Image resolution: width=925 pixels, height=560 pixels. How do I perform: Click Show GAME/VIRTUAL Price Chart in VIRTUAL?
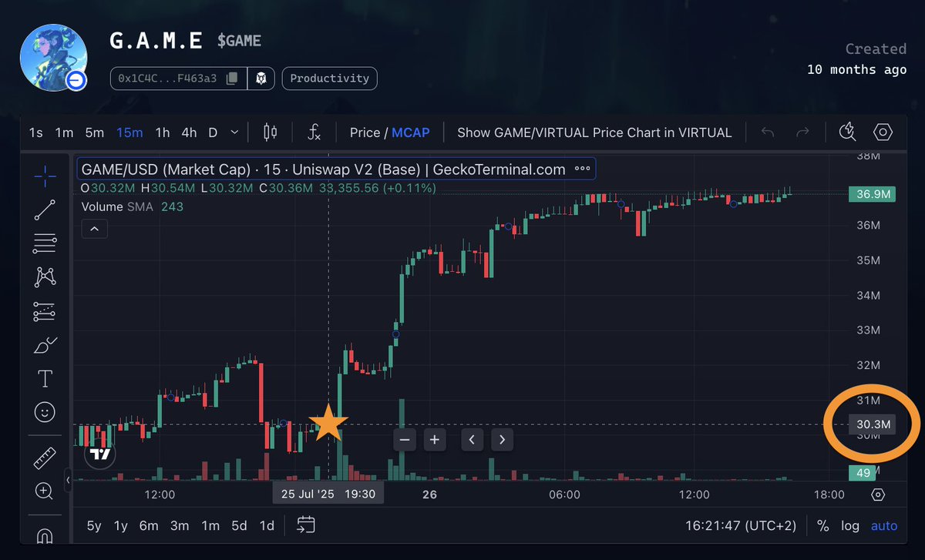[x=594, y=132]
